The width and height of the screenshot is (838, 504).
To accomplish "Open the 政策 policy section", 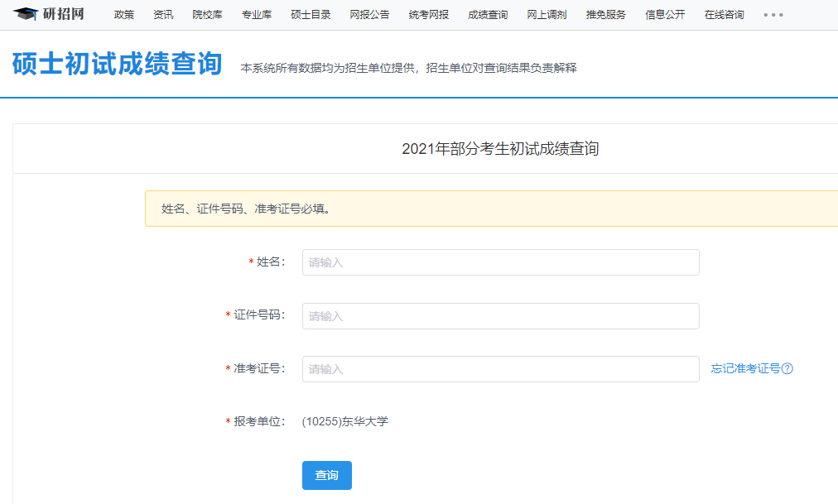I will tap(123, 14).
